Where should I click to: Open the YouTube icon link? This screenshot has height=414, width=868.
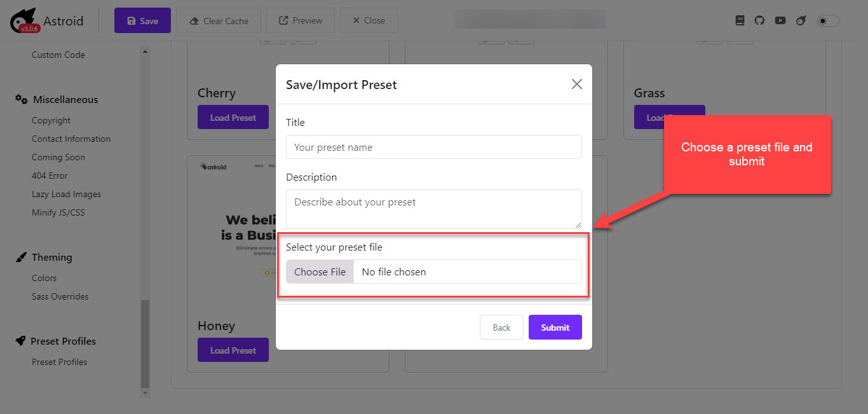click(x=780, y=20)
